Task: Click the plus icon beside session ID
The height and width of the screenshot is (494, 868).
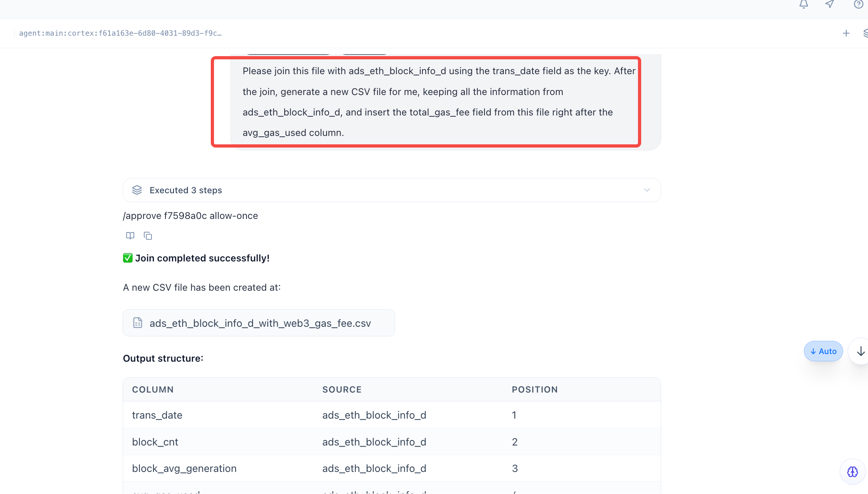Action: [x=846, y=33]
